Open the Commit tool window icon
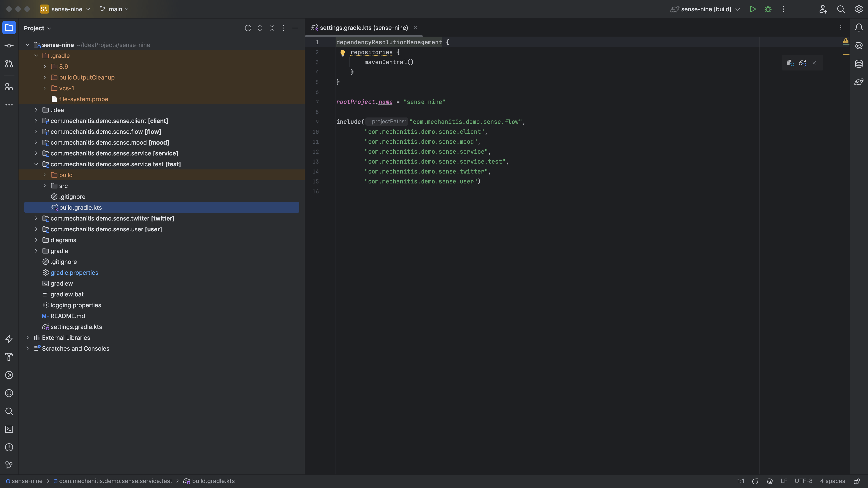868x488 pixels. [9, 46]
